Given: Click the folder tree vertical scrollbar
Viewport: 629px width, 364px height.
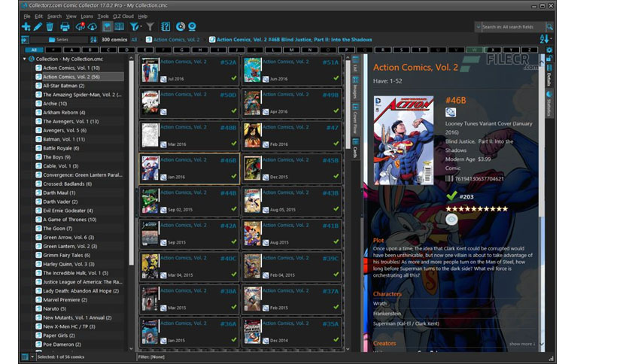Looking at the screenshot, I should tap(131, 160).
